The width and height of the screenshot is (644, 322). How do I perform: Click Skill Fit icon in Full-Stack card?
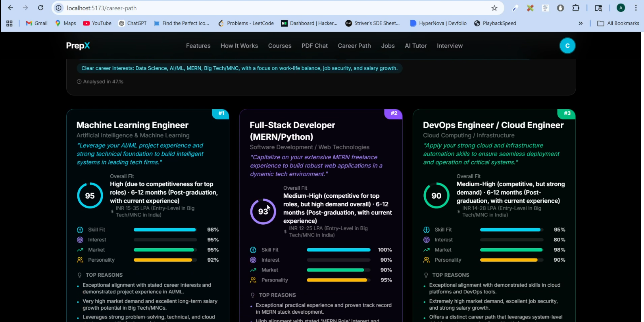[253, 250]
